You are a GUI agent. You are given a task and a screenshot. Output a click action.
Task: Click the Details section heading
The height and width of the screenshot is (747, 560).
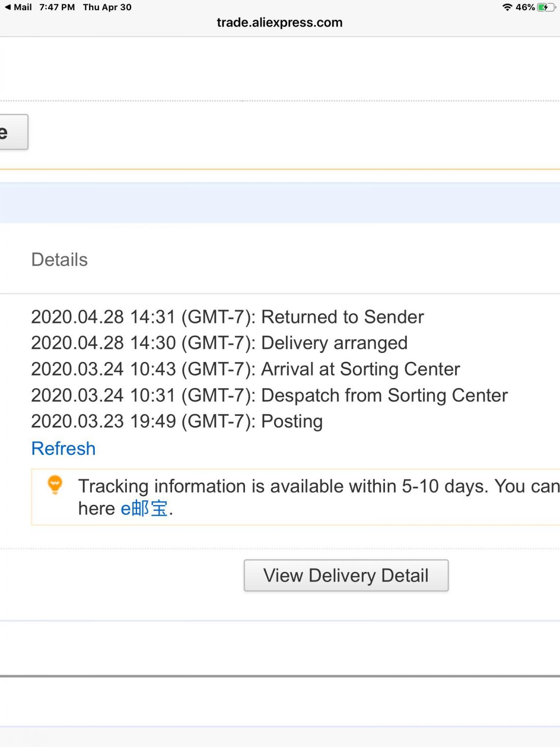[59, 260]
